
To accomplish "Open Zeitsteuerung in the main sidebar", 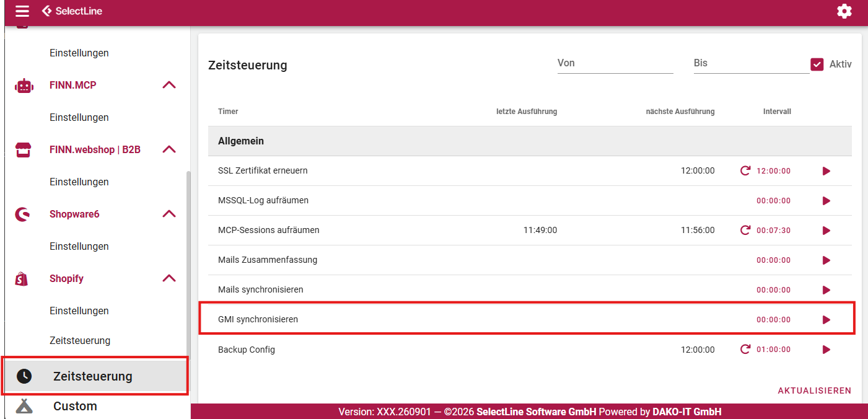I will click(95, 376).
